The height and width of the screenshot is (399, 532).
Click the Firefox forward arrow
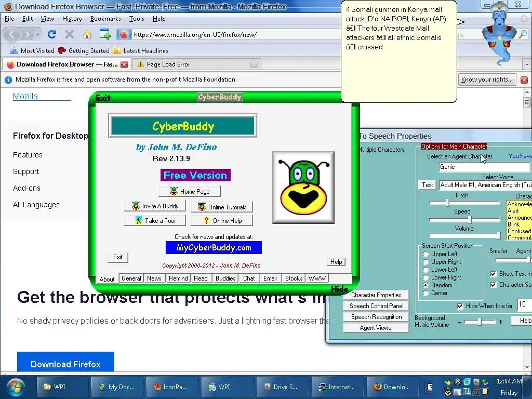[27, 34]
